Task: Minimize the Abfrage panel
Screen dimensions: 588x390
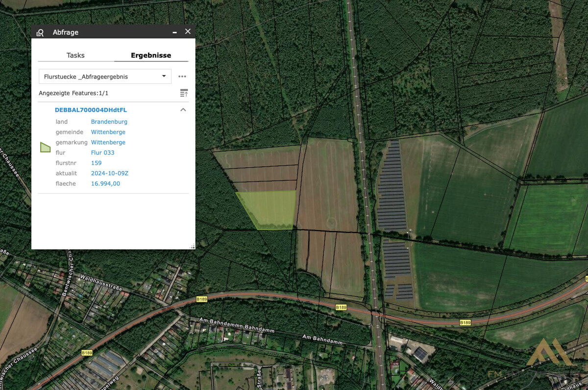Action: click(x=174, y=32)
